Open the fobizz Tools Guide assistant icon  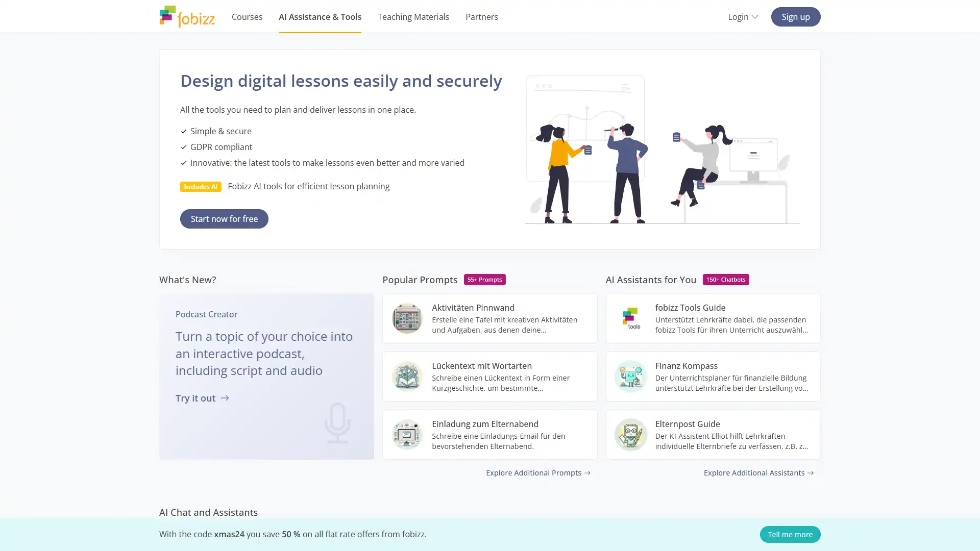coord(630,318)
